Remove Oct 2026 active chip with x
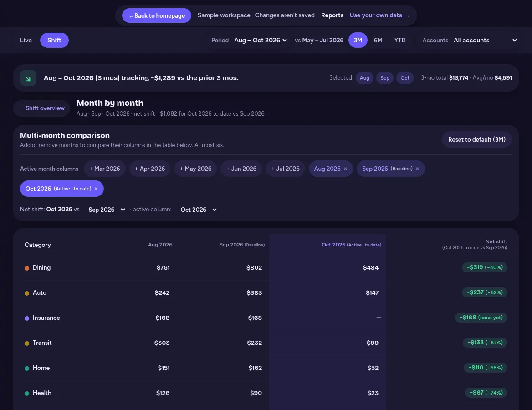This screenshot has height=410, width=532. pos(97,189)
